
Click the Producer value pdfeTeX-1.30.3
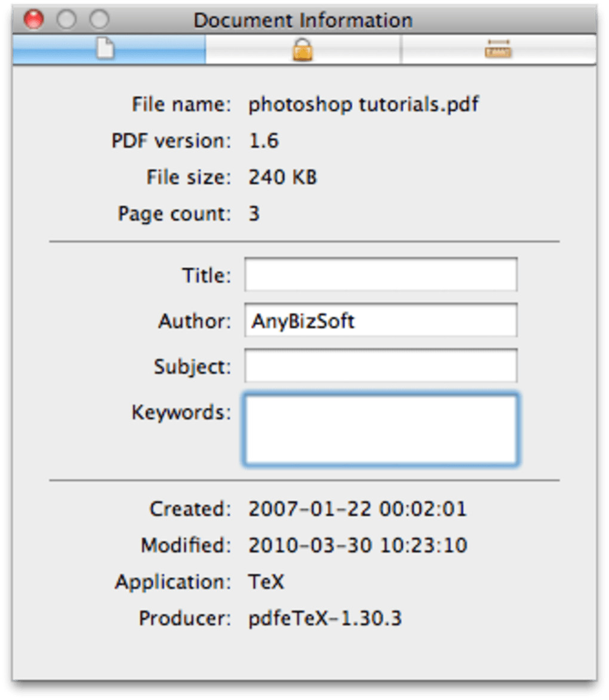pos(325,618)
